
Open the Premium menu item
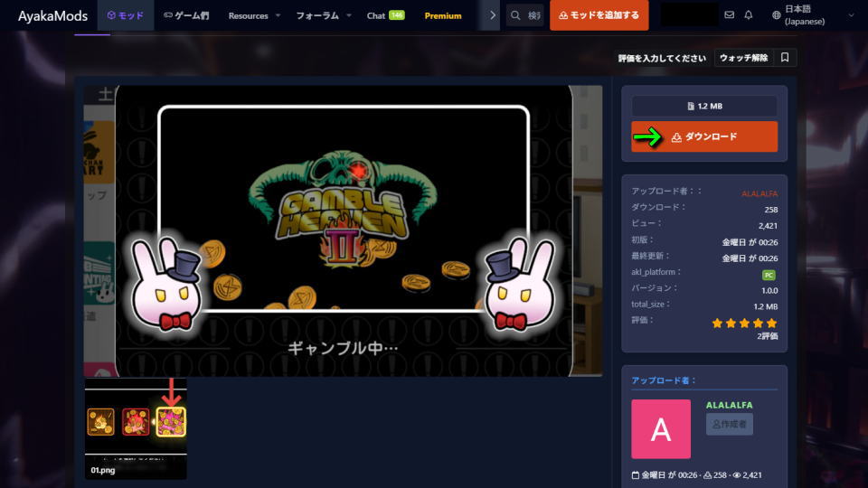pyautogui.click(x=443, y=15)
